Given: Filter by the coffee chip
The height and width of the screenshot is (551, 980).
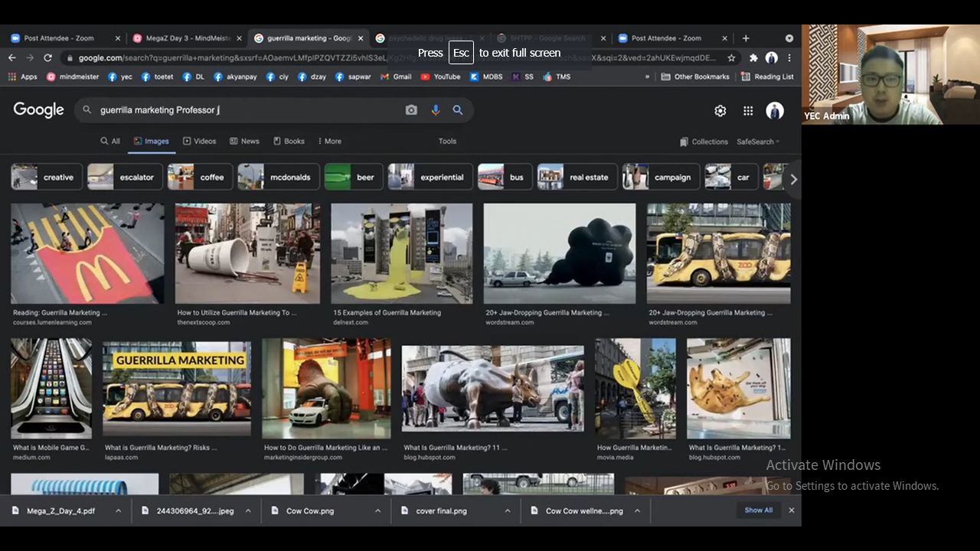Looking at the screenshot, I should click(x=200, y=178).
